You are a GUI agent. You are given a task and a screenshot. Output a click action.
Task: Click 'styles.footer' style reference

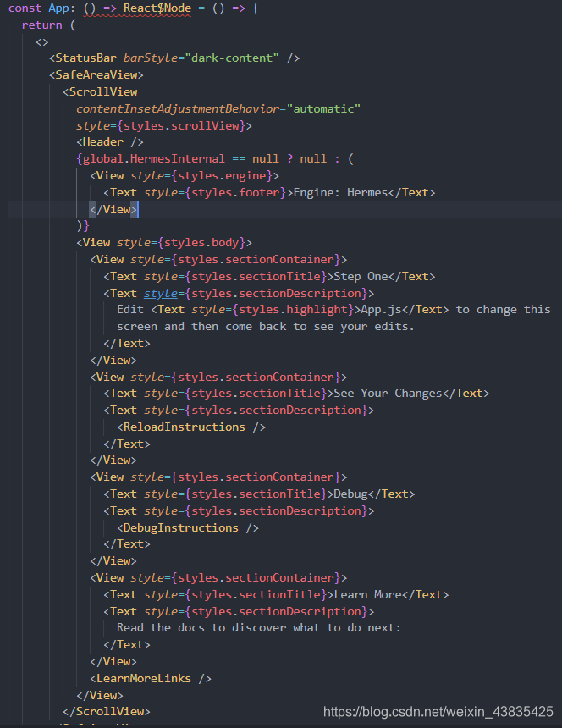coord(236,192)
